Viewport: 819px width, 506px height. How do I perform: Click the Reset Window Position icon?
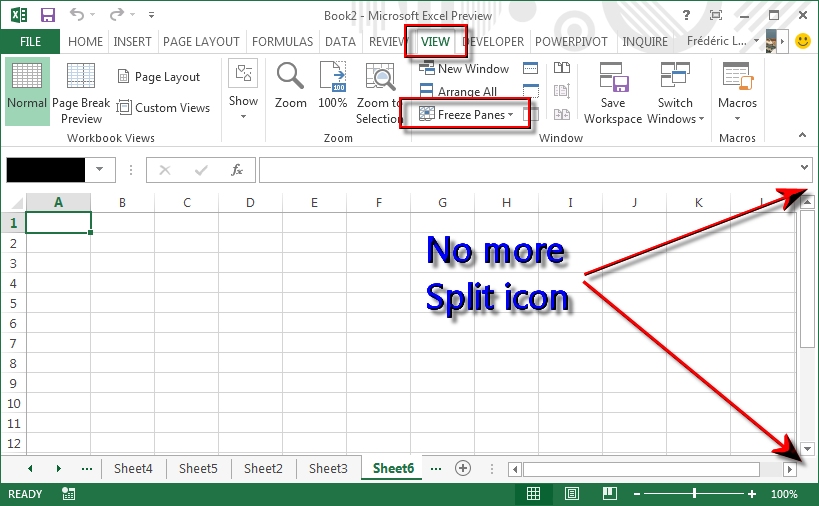[x=561, y=114]
